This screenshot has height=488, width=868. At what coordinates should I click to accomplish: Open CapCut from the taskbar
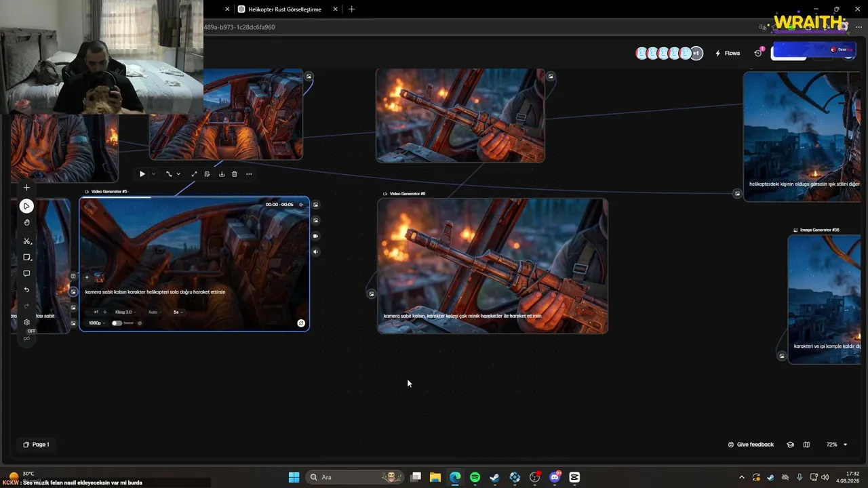(x=574, y=477)
